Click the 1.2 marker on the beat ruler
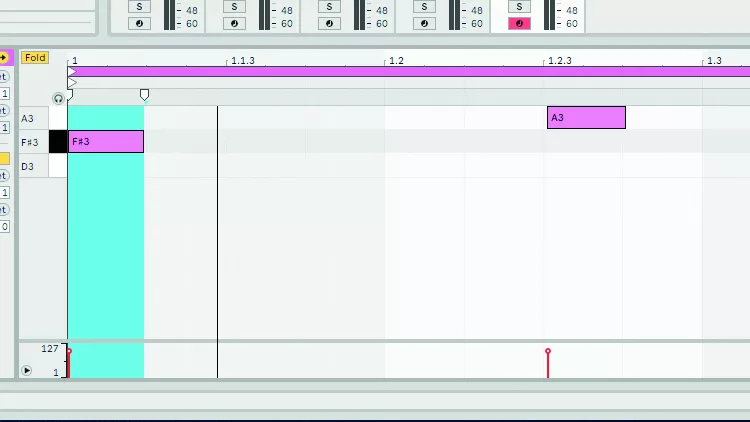The image size is (750, 422). coord(395,61)
